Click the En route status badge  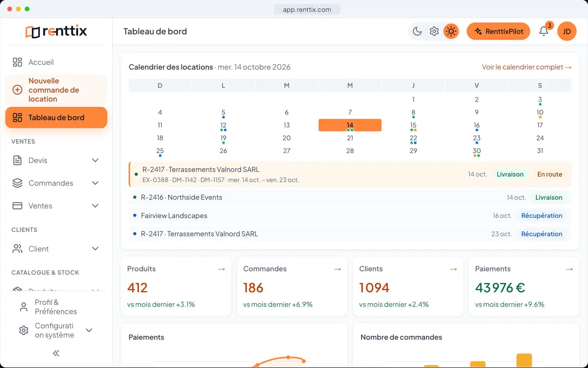549,174
